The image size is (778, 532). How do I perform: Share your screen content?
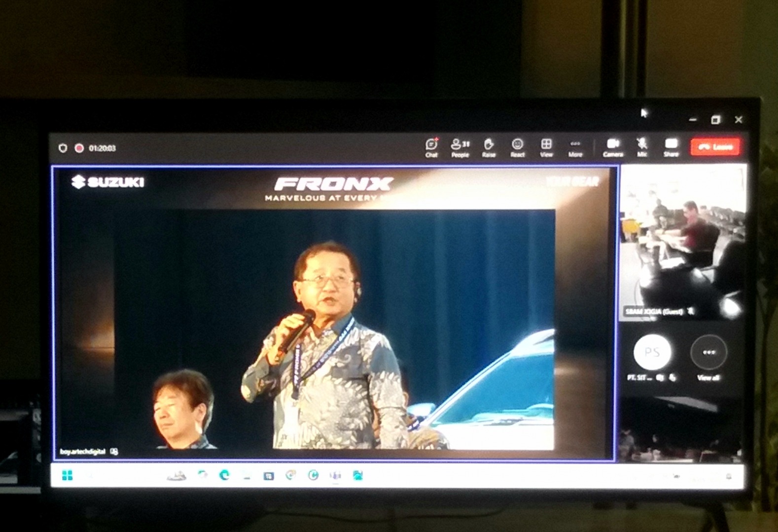click(671, 147)
